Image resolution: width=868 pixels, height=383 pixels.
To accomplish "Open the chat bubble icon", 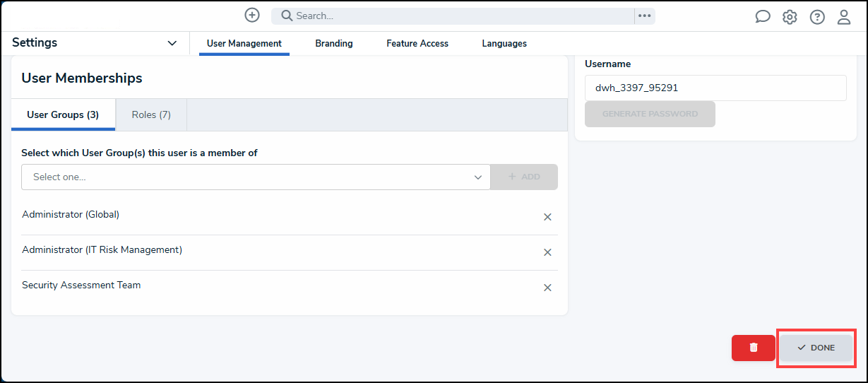I will coord(763,17).
